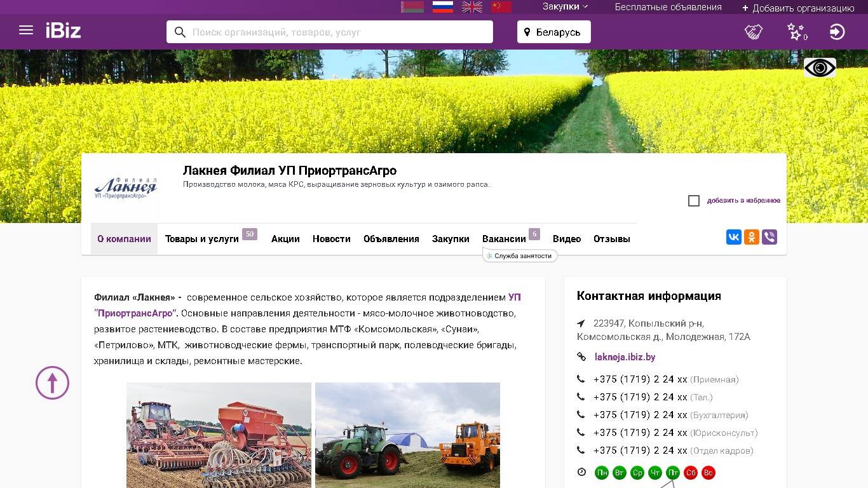Open Бесплатные объявления link
The width and height of the screenshot is (868, 488).
[668, 7]
